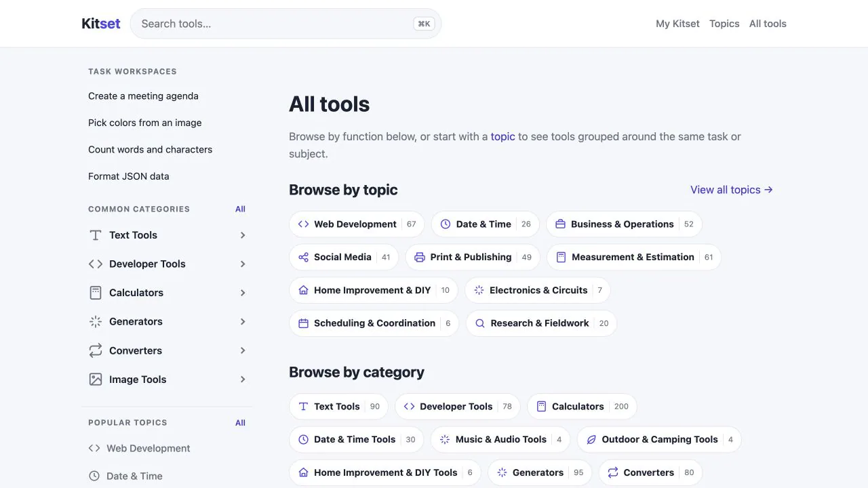This screenshot has height=488, width=868.
Task: Expand Developer Tools with its chevron
Action: pyautogui.click(x=243, y=264)
